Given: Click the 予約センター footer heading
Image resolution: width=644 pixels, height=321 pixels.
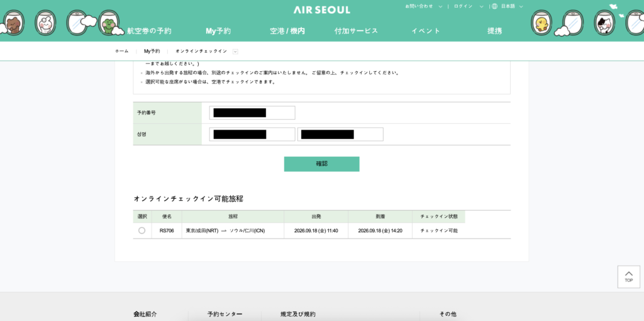Looking at the screenshot, I should click(225, 314).
